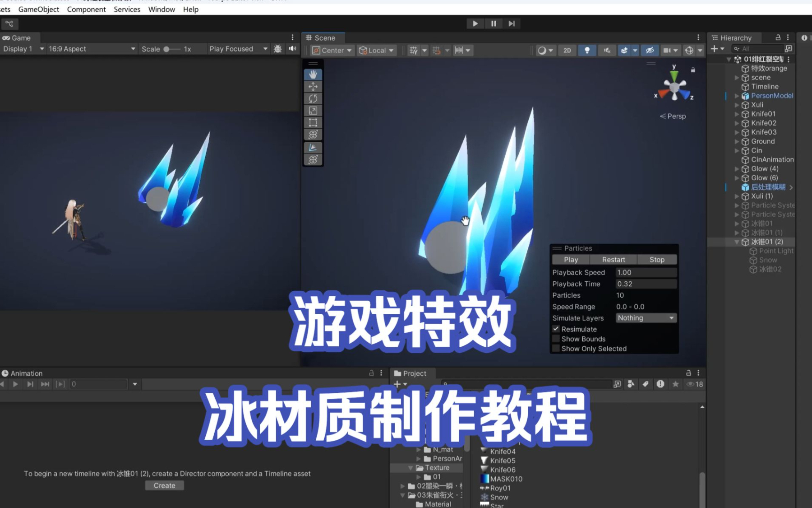The height and width of the screenshot is (508, 812).
Task: Mute audio in Game view
Action: (x=293, y=49)
